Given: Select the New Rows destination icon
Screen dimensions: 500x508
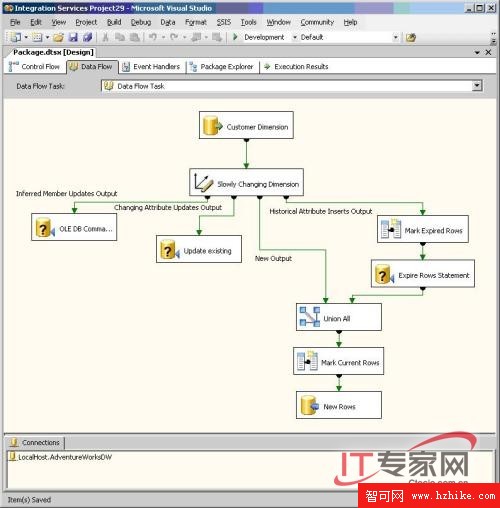Looking at the screenshot, I should (310, 405).
